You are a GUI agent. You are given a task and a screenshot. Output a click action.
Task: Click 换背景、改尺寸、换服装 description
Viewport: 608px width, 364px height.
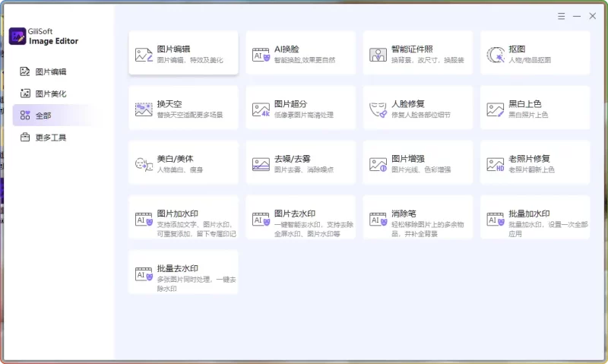click(x=428, y=60)
